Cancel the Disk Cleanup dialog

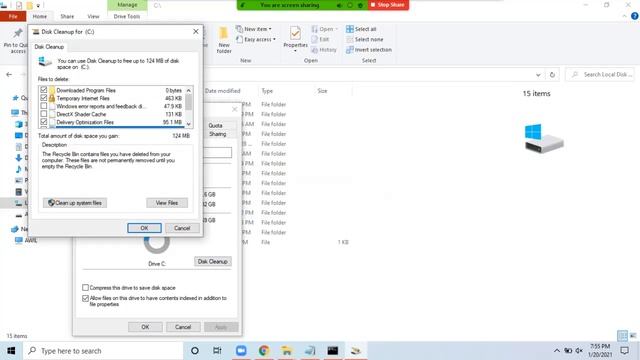click(182, 228)
